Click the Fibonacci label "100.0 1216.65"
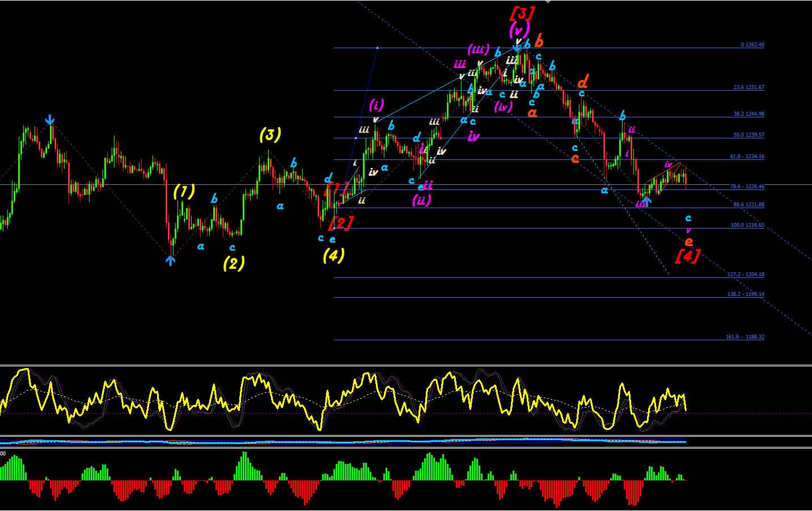The height and width of the screenshot is (511, 812). [x=747, y=225]
